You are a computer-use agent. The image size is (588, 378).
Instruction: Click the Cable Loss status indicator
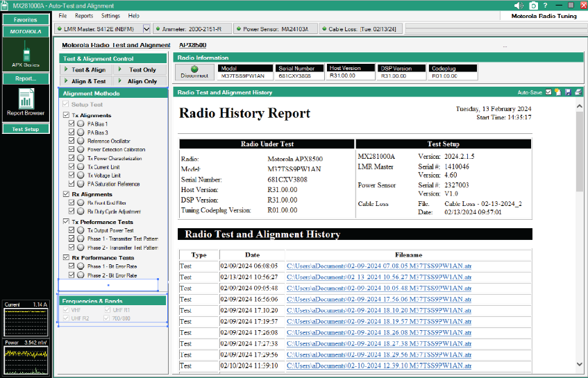[x=324, y=28]
